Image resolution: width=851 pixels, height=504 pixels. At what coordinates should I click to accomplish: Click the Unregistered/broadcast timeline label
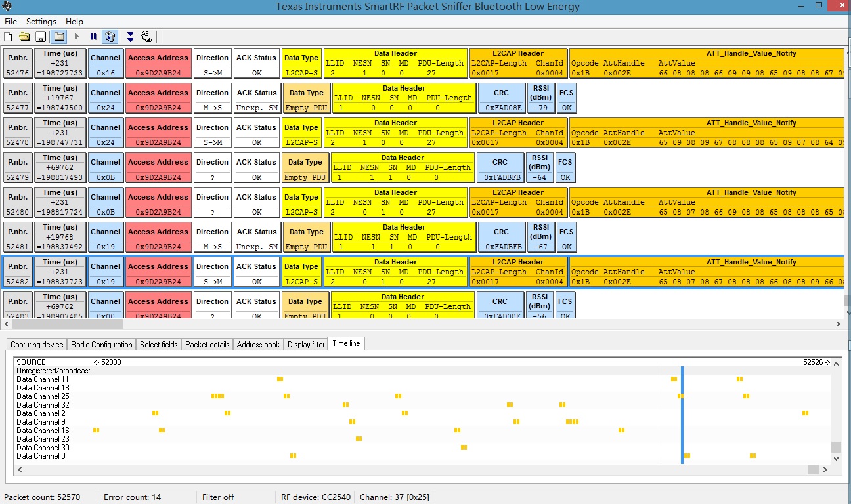[x=53, y=371]
